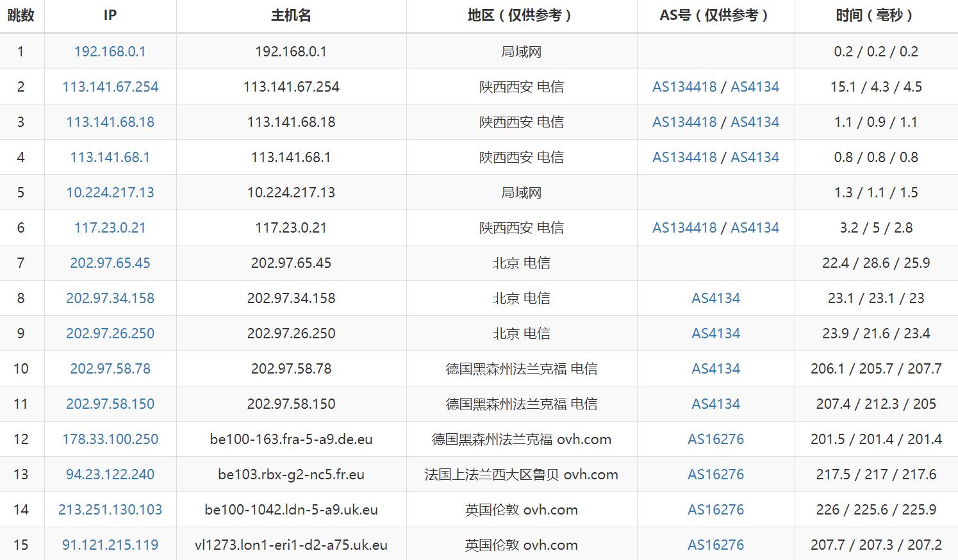The height and width of the screenshot is (560, 958).
Task: Open AS4134 link in the 113.141.67.254 row
Action: [755, 86]
